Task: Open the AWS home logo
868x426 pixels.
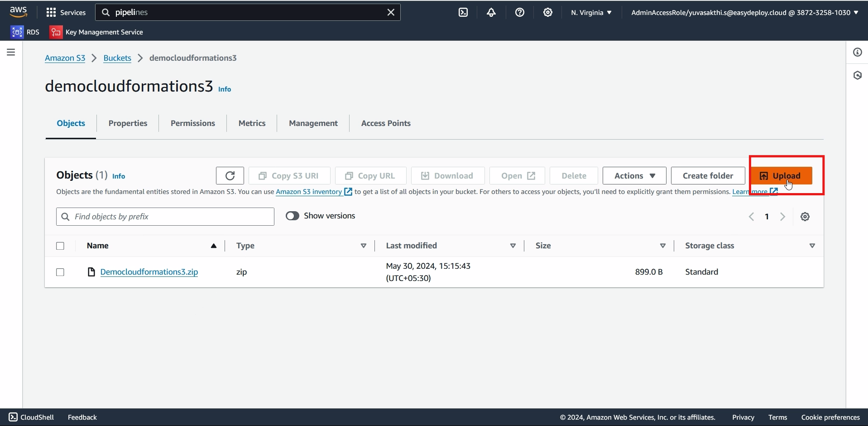Action: (x=18, y=12)
